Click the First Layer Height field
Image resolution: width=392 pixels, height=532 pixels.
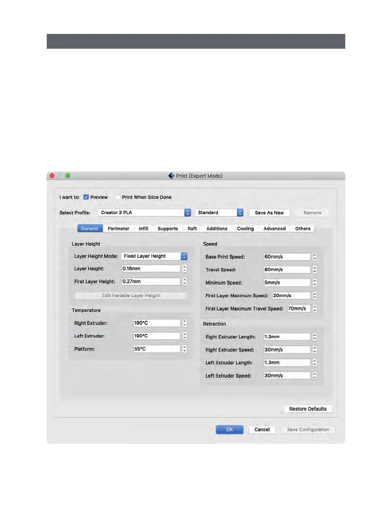pyautogui.click(x=151, y=281)
